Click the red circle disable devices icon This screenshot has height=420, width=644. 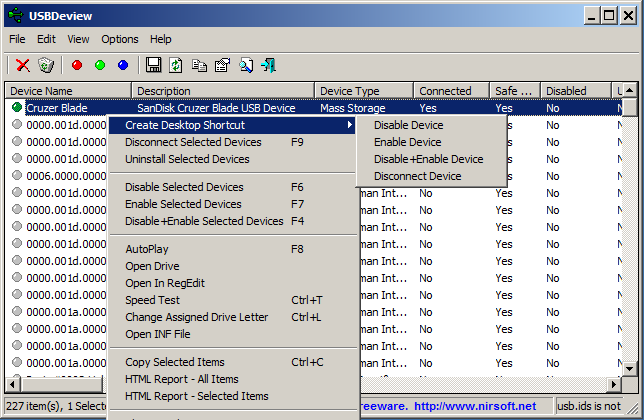[77, 65]
